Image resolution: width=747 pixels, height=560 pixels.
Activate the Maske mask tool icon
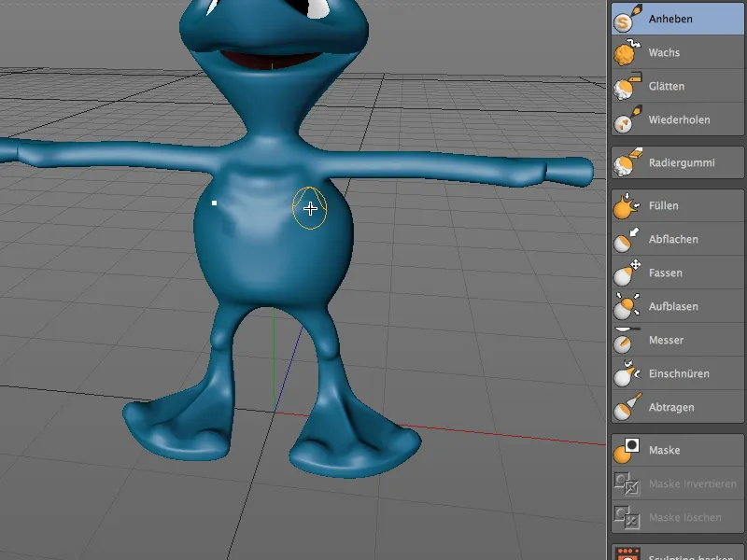627,451
